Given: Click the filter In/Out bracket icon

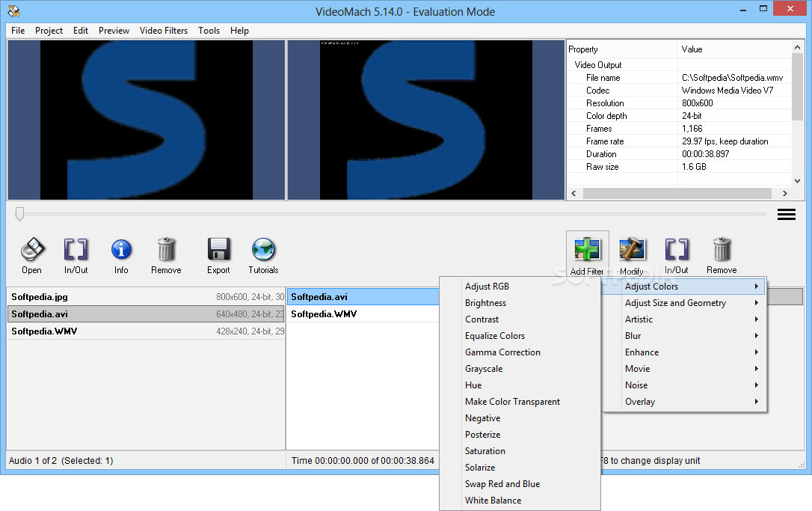Looking at the screenshot, I should (x=677, y=249).
